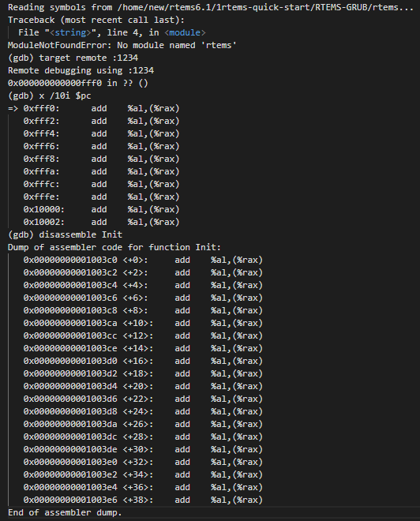The width and height of the screenshot is (420, 521).
Task: Click 'End of assembler dump.' line
Action: pos(65,512)
